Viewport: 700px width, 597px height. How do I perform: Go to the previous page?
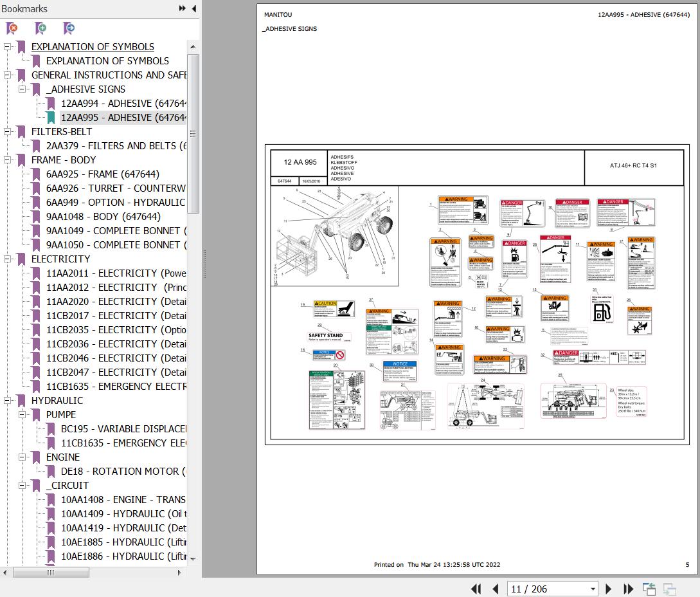(x=496, y=589)
